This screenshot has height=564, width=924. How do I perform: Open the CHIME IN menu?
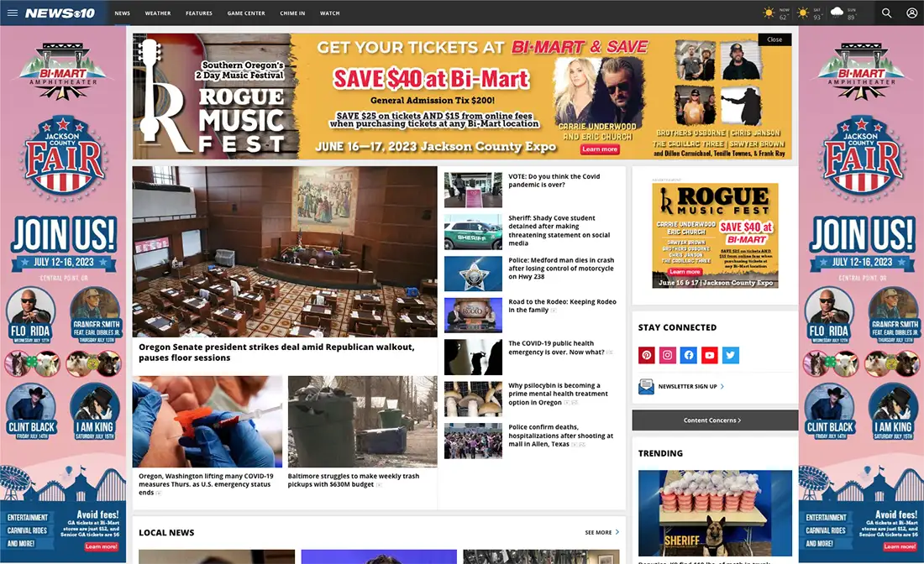[292, 13]
